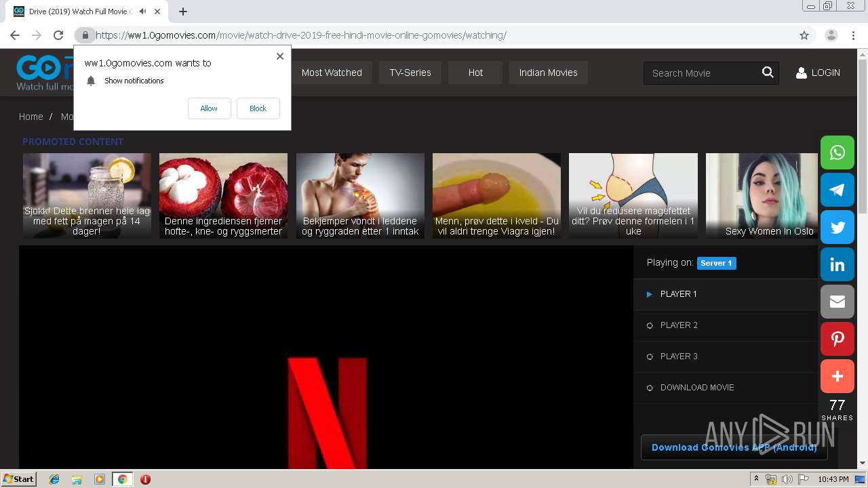Viewport: 868px width, 488px height.
Task: Mute tab via speaker icon
Action: click(x=142, y=12)
